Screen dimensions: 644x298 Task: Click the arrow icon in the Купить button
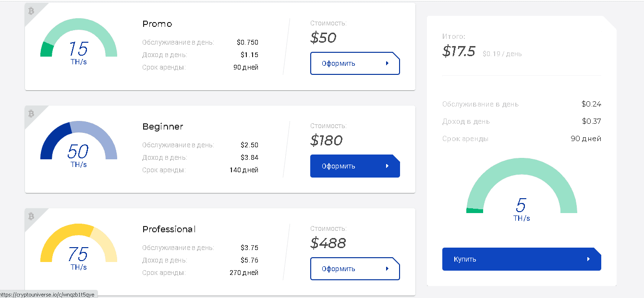point(588,259)
